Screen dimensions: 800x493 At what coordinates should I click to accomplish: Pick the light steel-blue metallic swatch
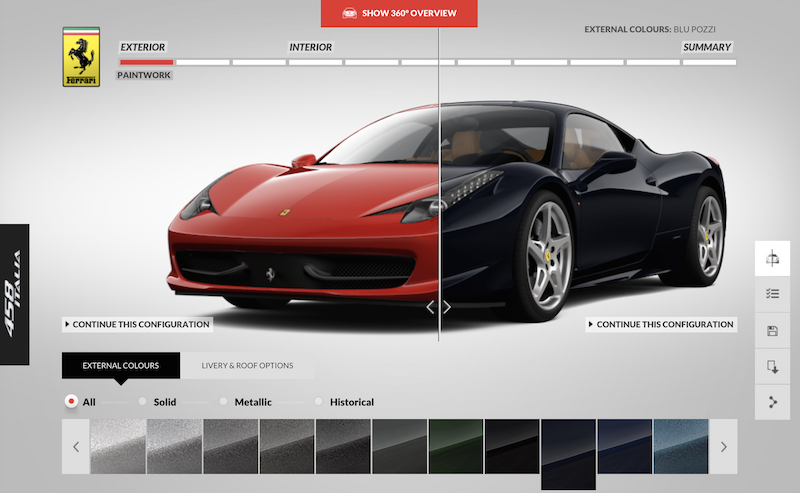click(681, 447)
